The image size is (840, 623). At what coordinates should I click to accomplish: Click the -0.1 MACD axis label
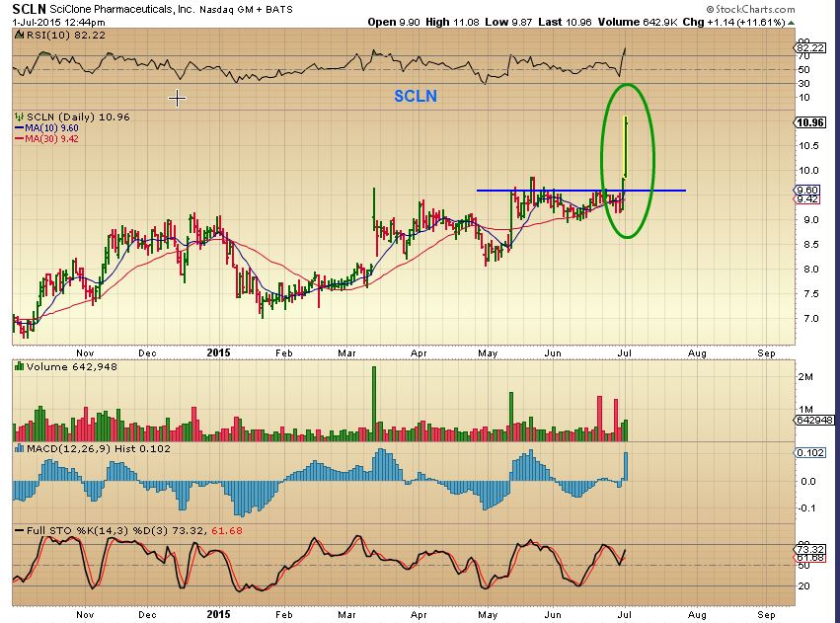(x=807, y=507)
